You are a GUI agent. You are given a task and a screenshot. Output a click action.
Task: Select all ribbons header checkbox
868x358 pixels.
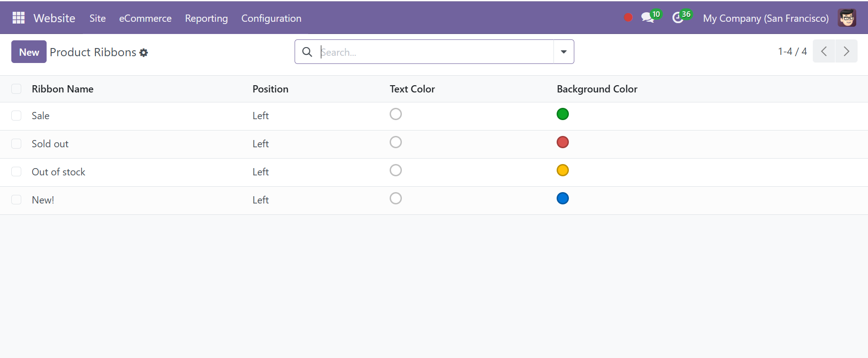pyautogui.click(x=16, y=89)
